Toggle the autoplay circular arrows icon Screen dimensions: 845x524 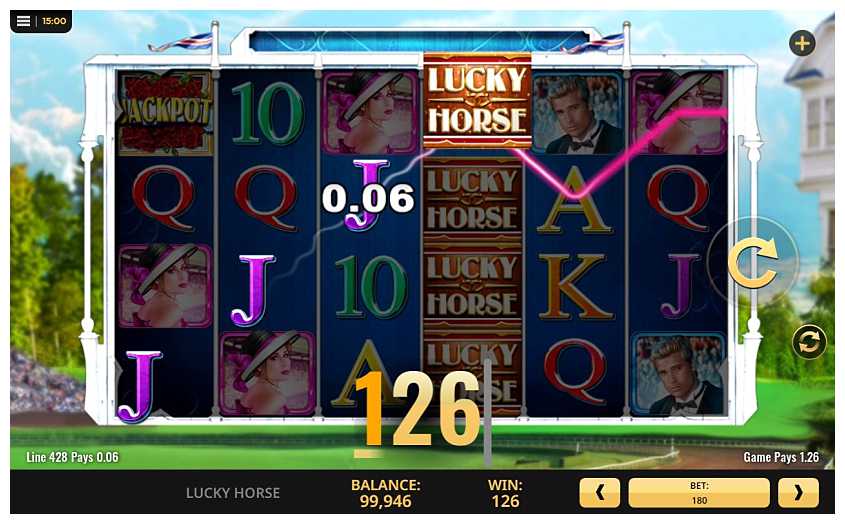[808, 342]
